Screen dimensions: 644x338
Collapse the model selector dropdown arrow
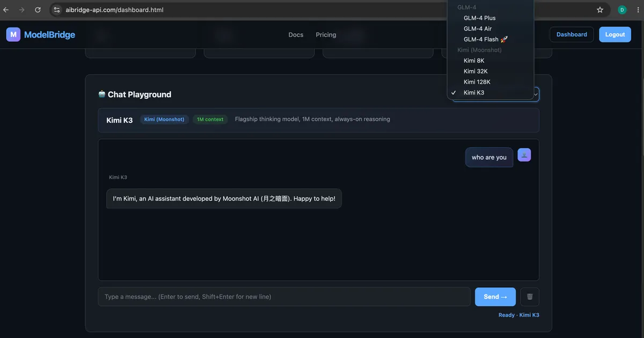(536, 94)
